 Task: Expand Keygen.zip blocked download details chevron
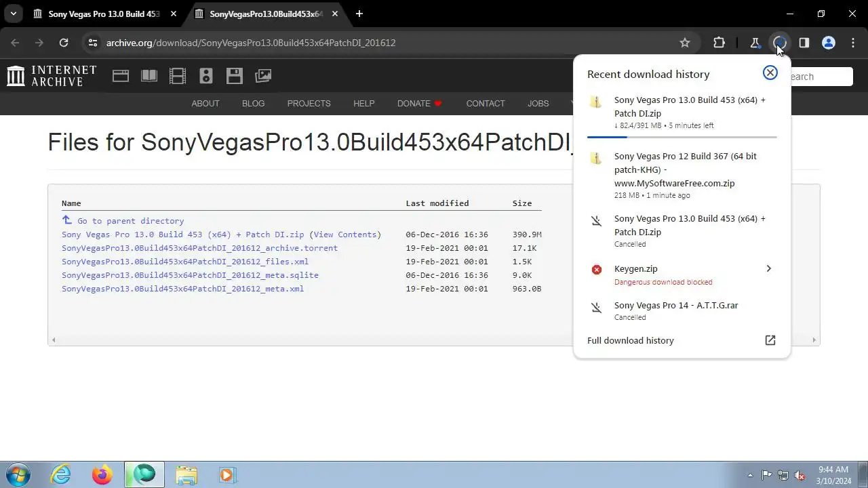(768, 268)
